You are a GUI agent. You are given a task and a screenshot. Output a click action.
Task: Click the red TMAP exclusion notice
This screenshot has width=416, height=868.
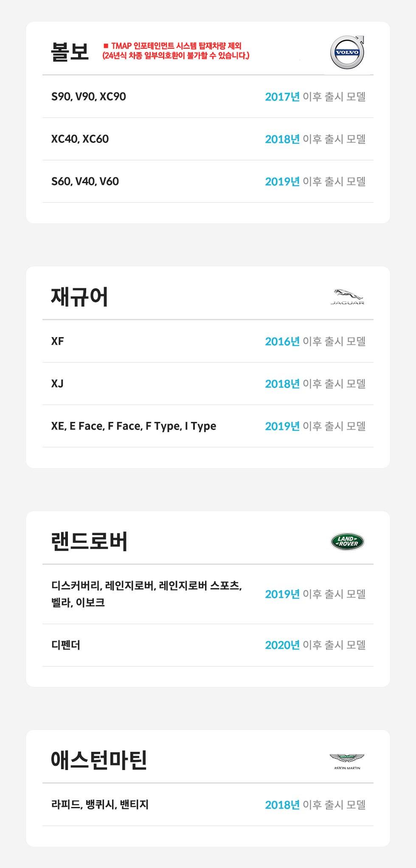(175, 51)
